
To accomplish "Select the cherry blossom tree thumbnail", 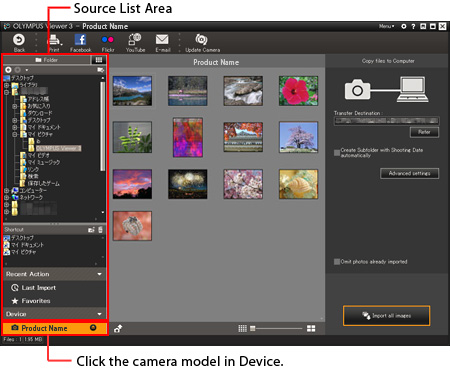I will click(298, 137).
